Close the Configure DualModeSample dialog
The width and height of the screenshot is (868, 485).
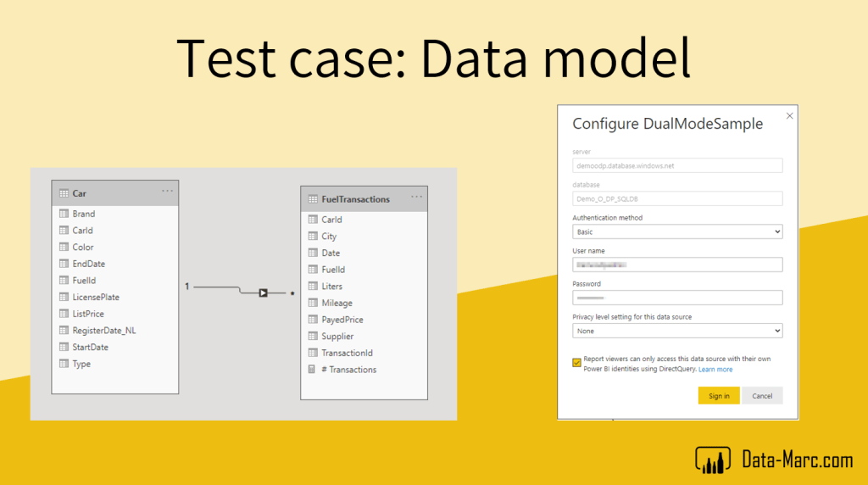[790, 115]
